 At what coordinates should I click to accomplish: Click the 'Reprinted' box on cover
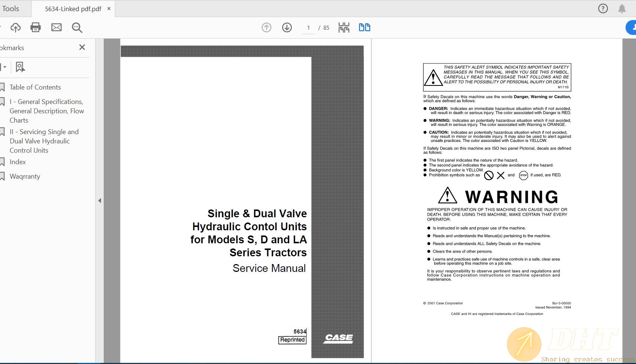coord(293,340)
